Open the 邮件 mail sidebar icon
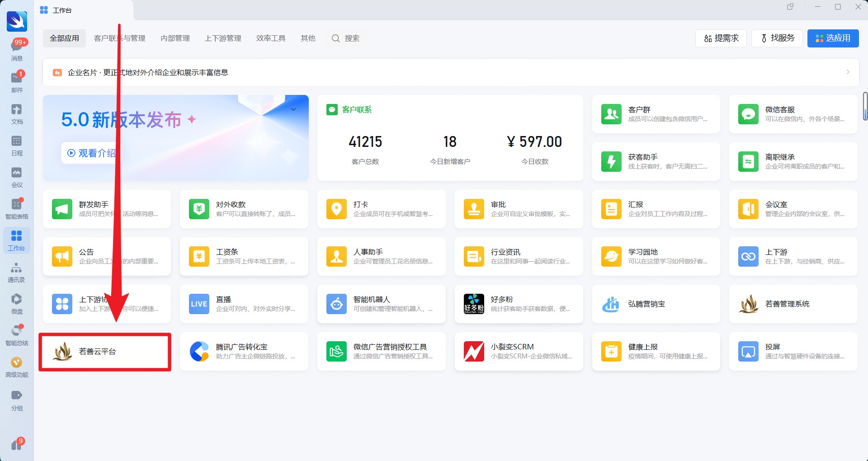The height and width of the screenshot is (461, 868). 17,81
